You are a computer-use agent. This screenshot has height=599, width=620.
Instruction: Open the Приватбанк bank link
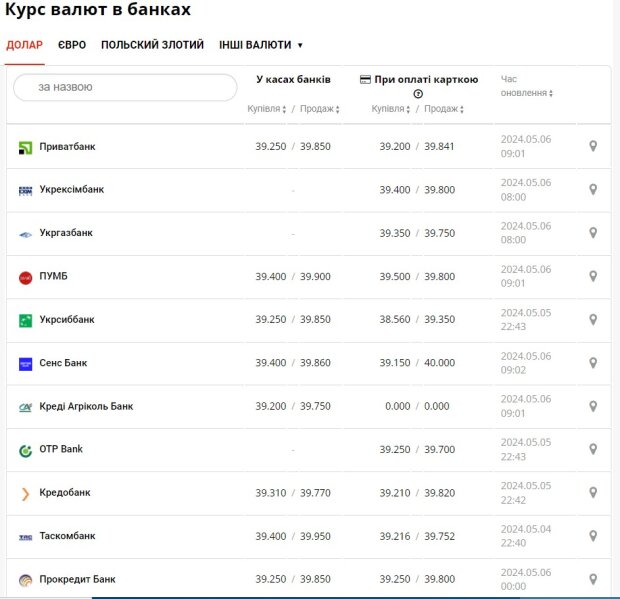coord(67,147)
